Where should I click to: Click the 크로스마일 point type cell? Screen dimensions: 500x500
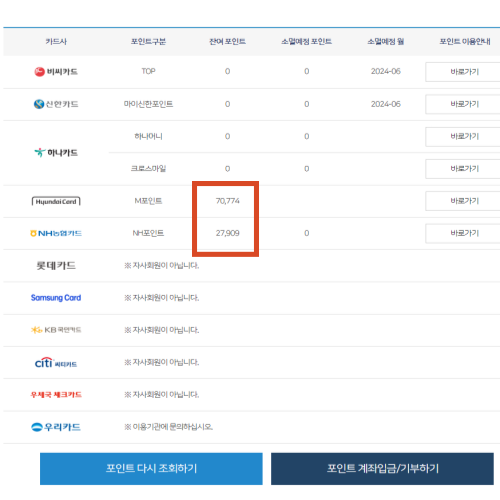[x=148, y=169]
